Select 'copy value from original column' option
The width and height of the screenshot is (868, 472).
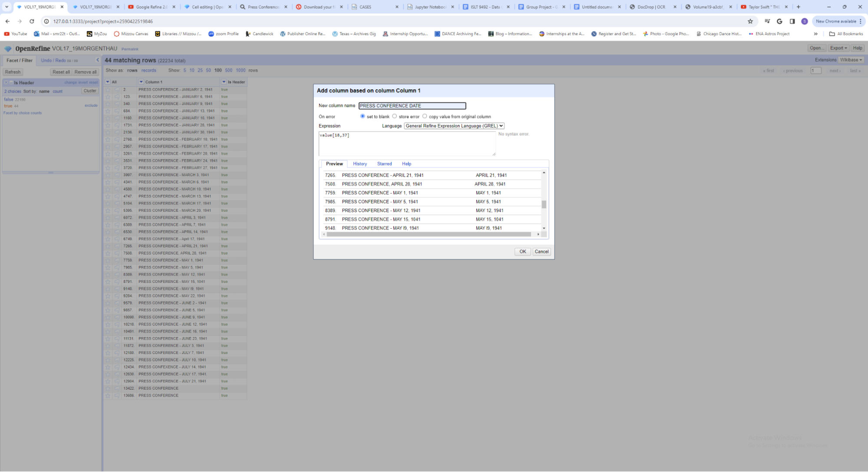point(425,116)
